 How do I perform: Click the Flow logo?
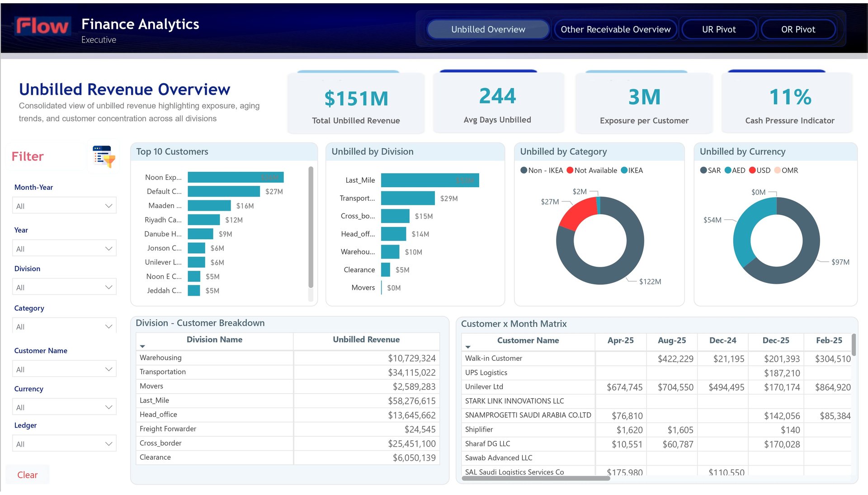(x=42, y=26)
